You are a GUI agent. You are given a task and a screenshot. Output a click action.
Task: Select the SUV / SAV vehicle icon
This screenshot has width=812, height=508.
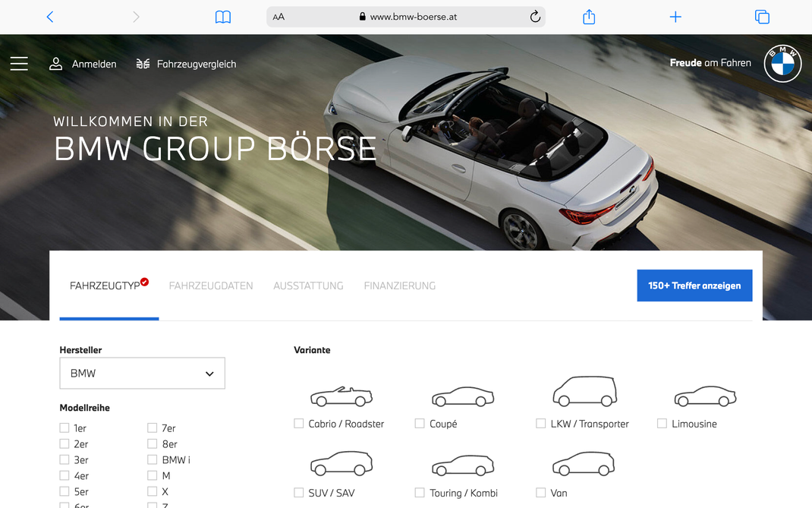tap(341, 463)
